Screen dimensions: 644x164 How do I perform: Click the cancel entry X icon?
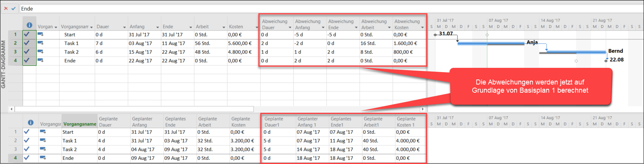click(6, 9)
